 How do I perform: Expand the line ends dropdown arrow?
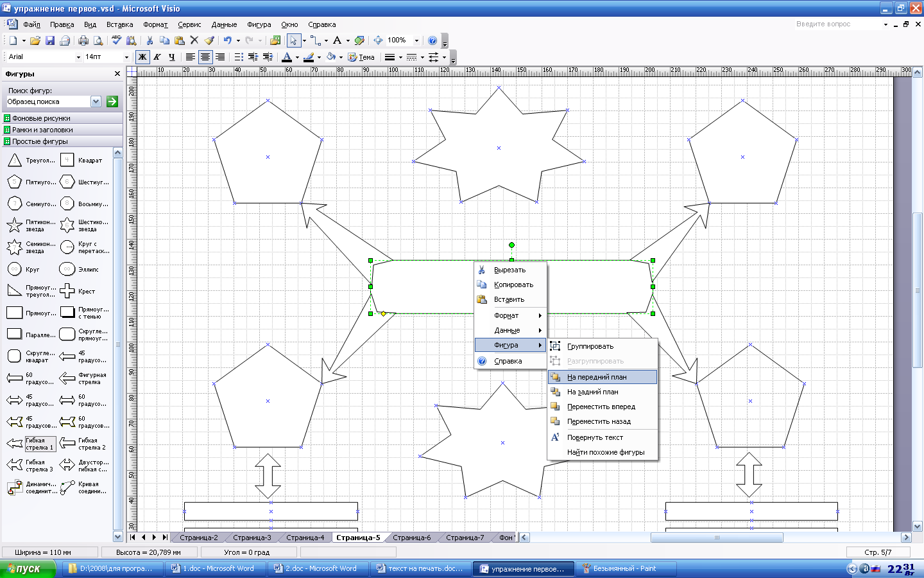[444, 57]
